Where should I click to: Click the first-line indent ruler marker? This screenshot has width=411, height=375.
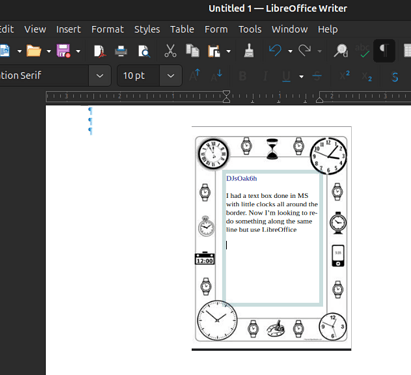226,93
